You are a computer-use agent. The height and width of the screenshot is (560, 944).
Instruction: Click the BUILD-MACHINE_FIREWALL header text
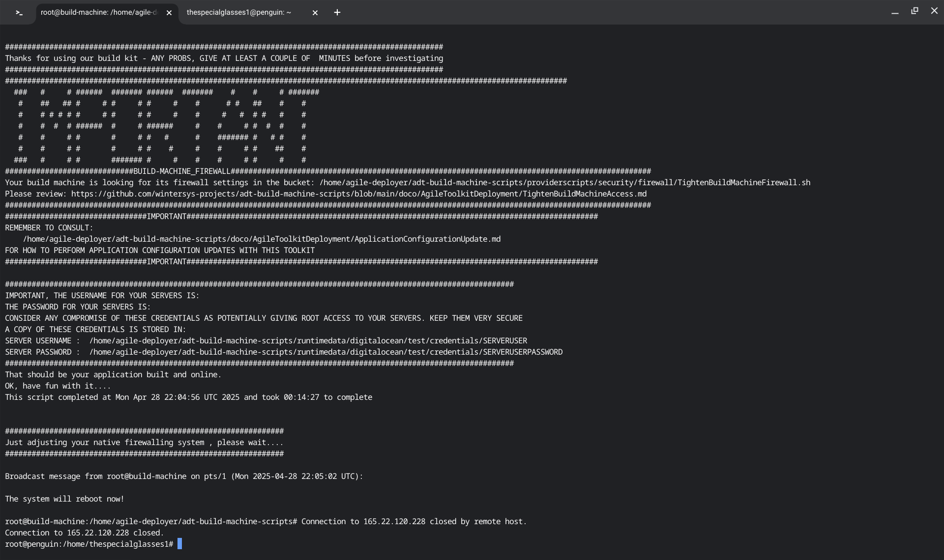(x=181, y=171)
